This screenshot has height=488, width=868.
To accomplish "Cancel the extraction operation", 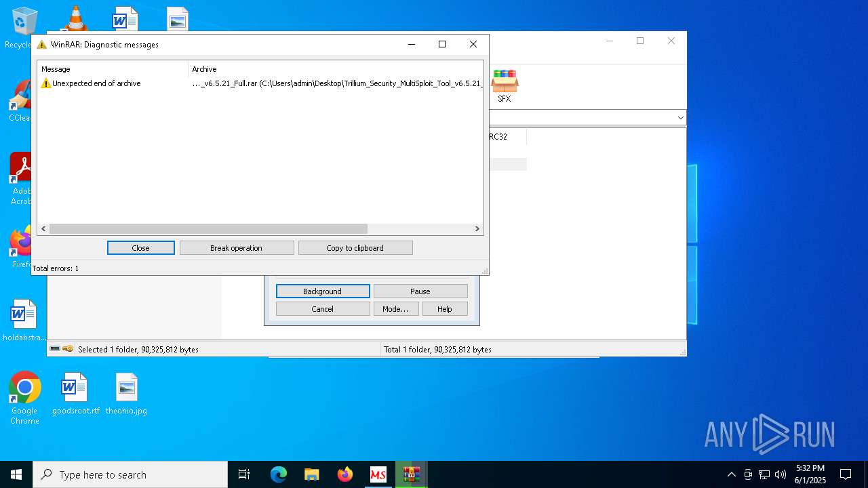I will pyautogui.click(x=322, y=309).
